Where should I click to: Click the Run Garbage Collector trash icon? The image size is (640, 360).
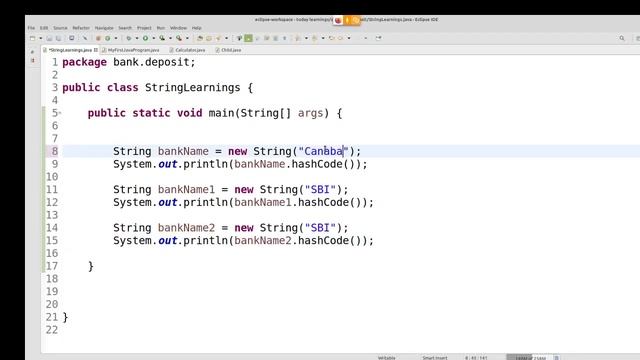coord(556,358)
